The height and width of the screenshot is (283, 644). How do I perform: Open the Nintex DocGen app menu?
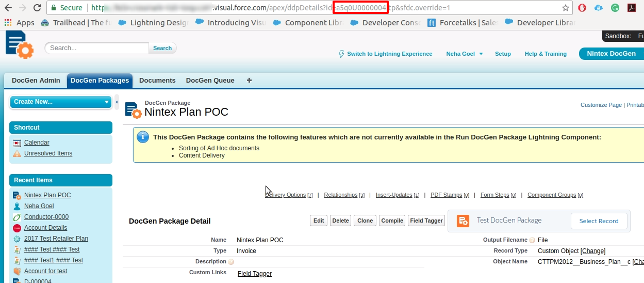pyautogui.click(x=611, y=54)
